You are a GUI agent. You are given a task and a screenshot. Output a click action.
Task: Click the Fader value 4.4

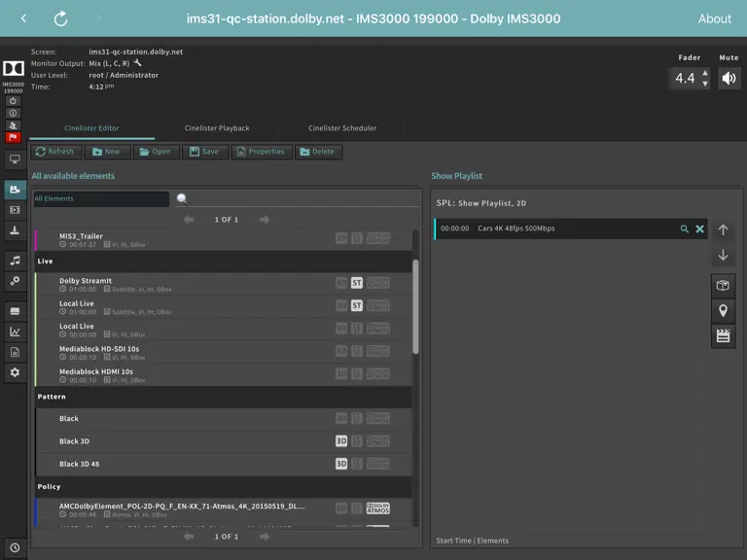[685, 78]
